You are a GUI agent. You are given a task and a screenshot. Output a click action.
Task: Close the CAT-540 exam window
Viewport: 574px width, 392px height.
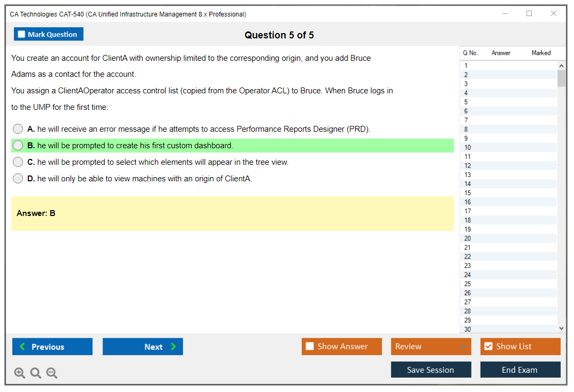pyautogui.click(x=554, y=14)
